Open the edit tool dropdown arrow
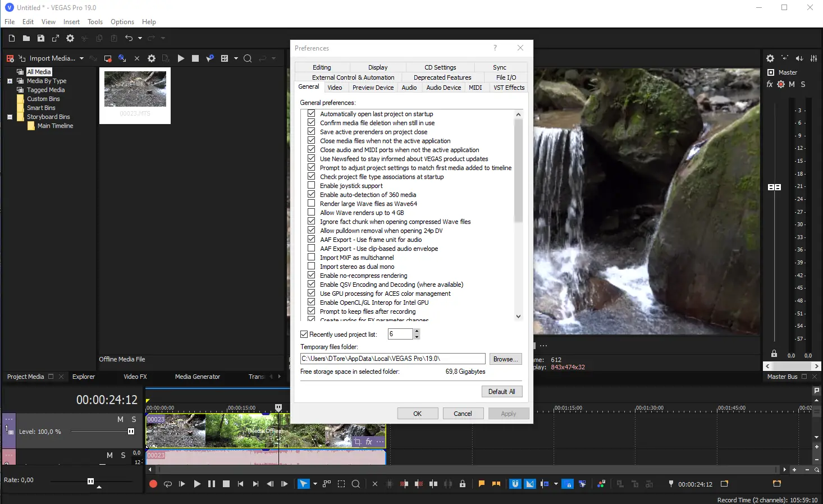823x504 pixels. tap(315, 484)
